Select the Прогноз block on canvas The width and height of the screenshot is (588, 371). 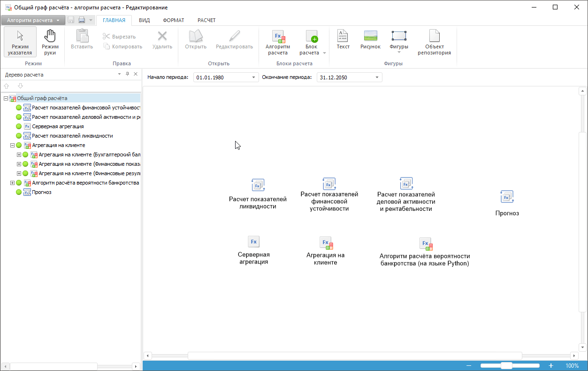point(507,203)
